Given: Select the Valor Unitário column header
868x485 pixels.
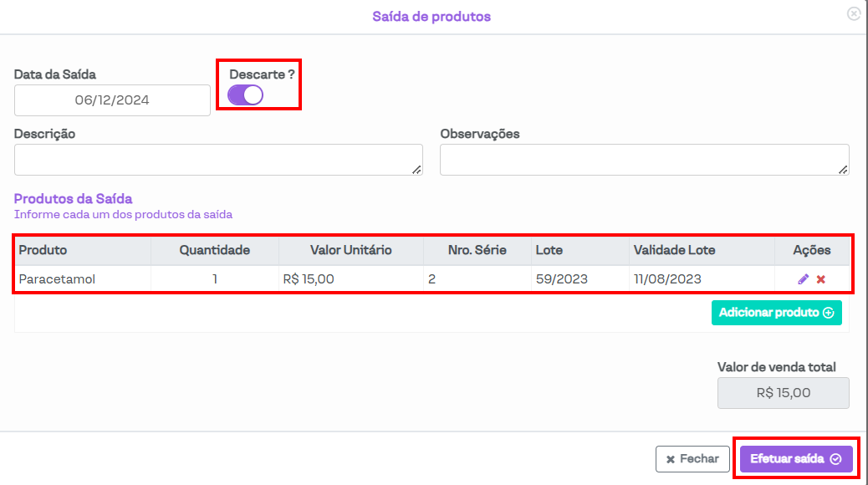Looking at the screenshot, I should point(350,250).
